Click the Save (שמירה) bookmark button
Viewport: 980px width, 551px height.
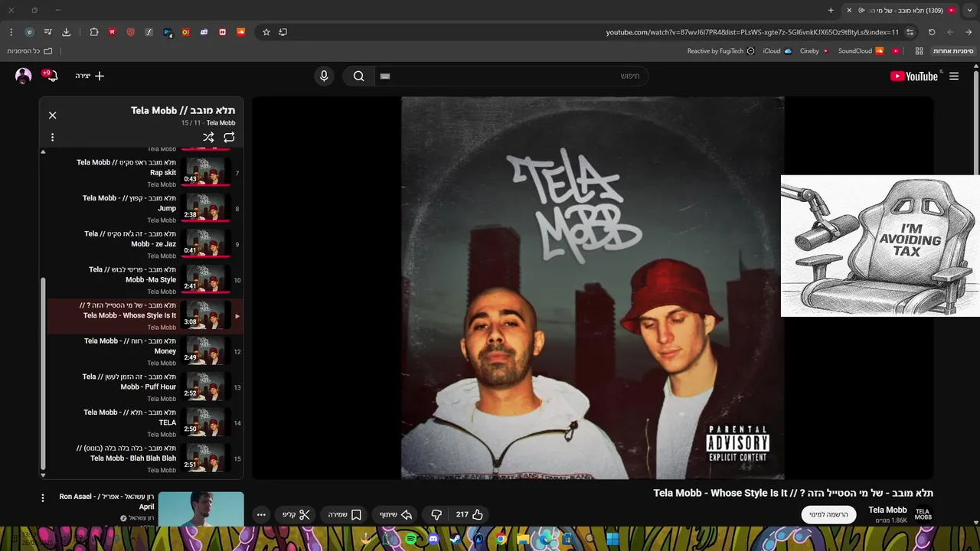[x=345, y=514]
